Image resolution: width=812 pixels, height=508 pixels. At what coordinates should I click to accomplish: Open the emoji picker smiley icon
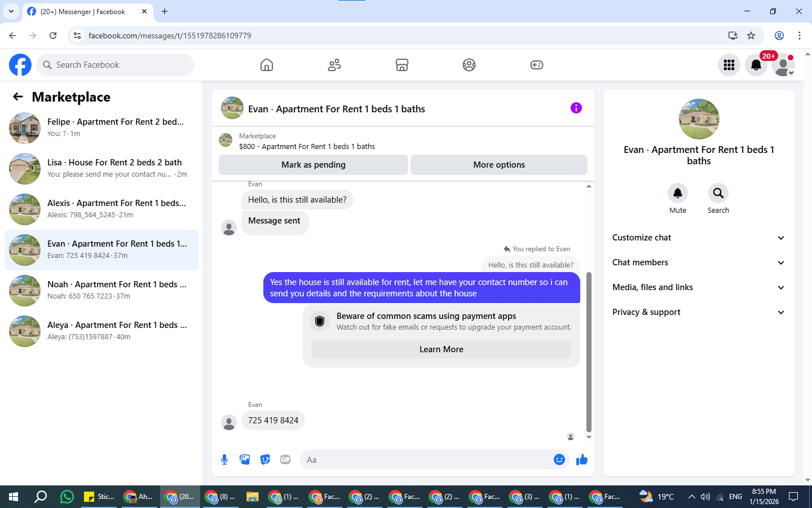point(559,459)
